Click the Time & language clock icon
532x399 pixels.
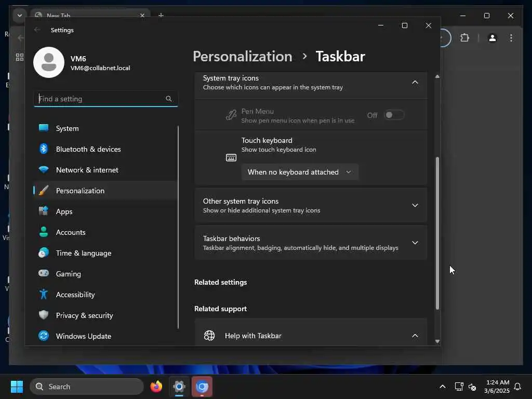(44, 253)
